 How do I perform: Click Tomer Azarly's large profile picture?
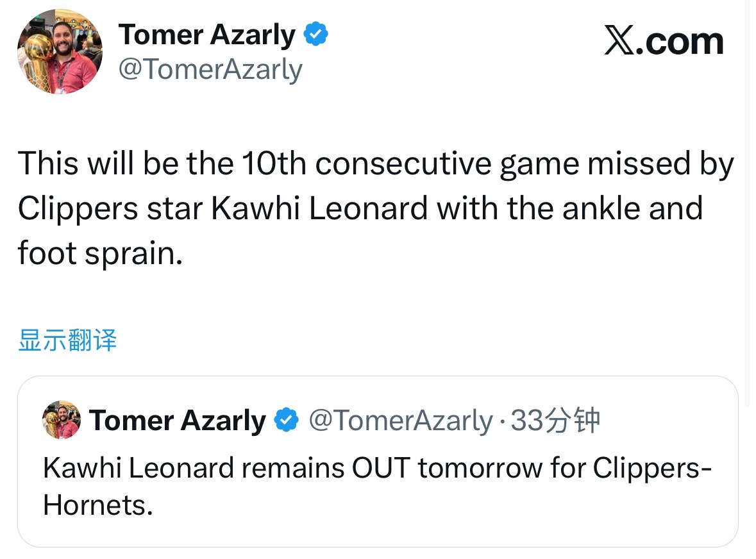(x=59, y=51)
